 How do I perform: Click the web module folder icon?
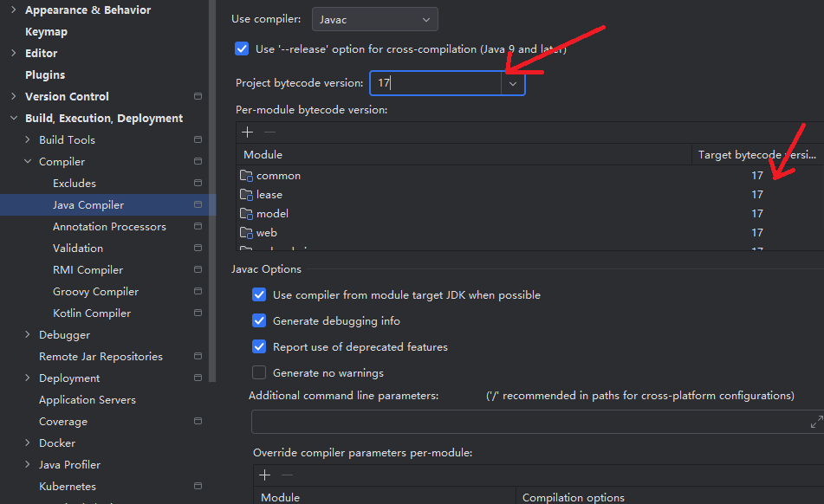point(246,233)
